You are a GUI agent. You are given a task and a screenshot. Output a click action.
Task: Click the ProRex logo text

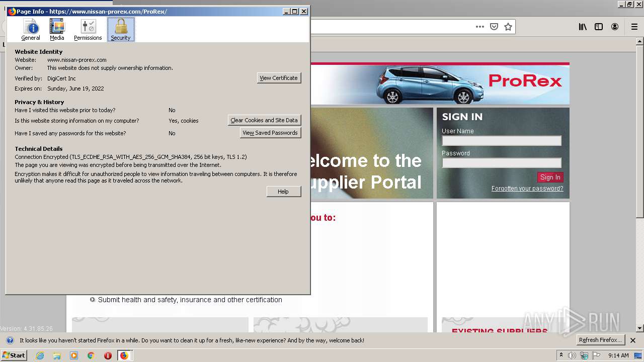[525, 80]
